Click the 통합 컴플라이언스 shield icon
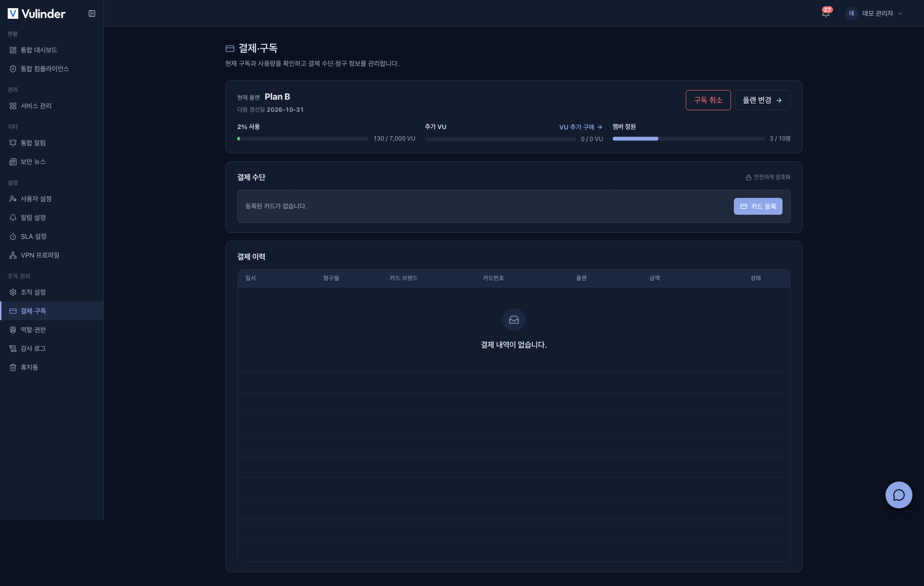Screen dimensions: 924x586 click(x=13, y=69)
